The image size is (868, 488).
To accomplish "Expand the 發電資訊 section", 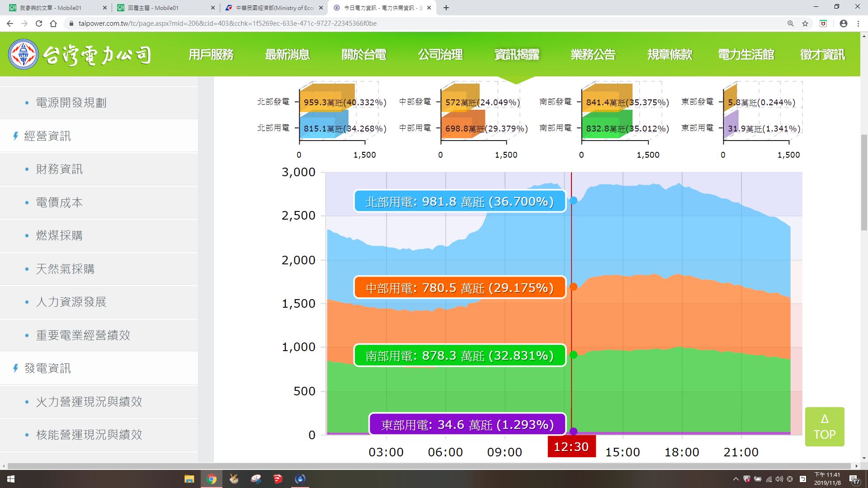I will 99,368.
